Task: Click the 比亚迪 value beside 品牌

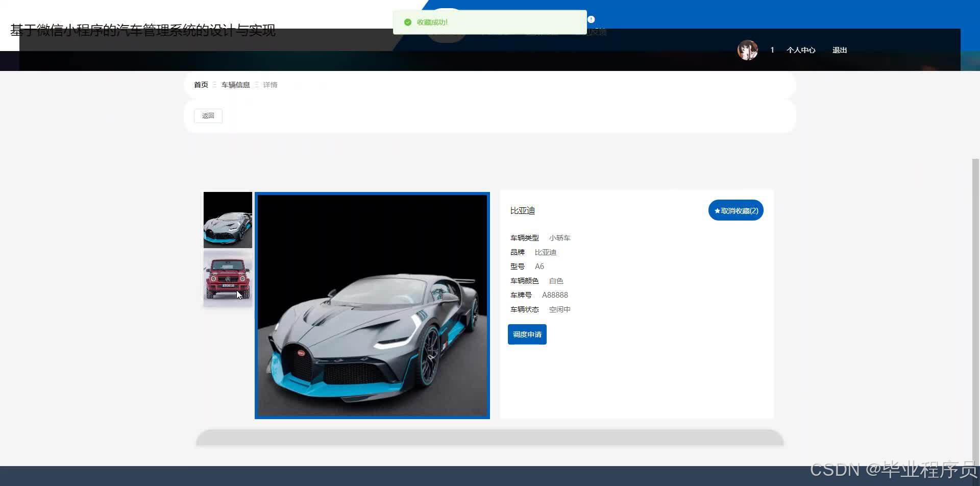Action: click(546, 252)
